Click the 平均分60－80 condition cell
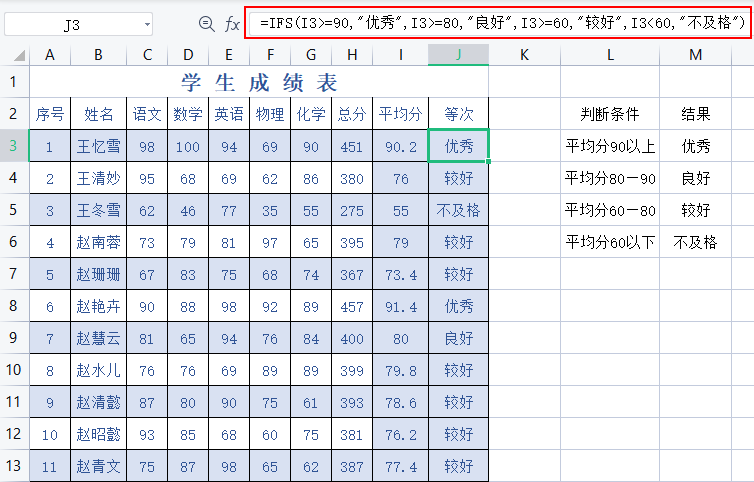Image resolution: width=754 pixels, height=482 pixels. point(610,210)
